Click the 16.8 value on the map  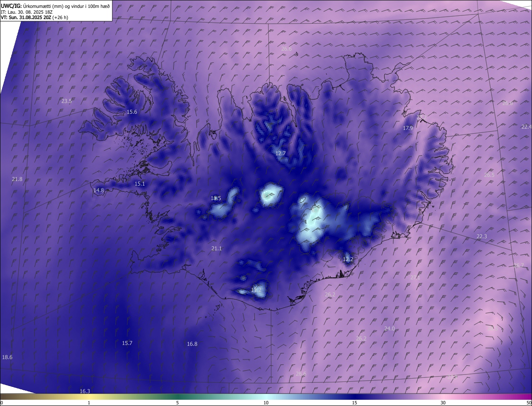192,344
